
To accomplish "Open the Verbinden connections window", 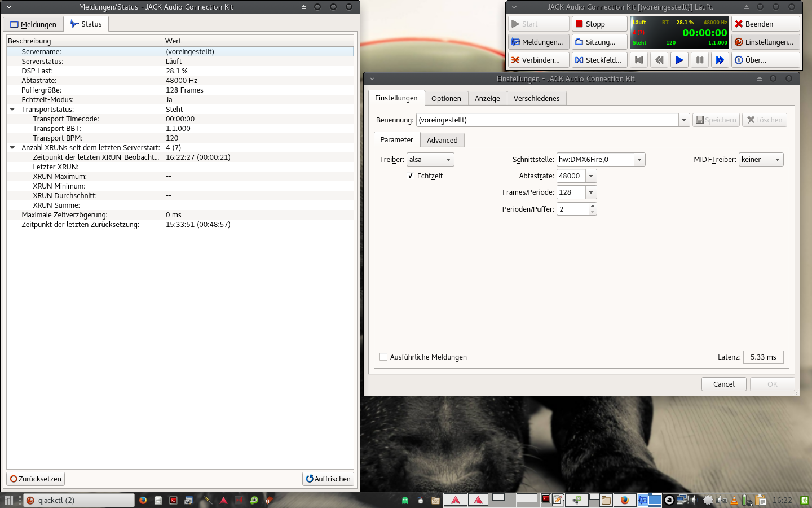I will point(538,60).
